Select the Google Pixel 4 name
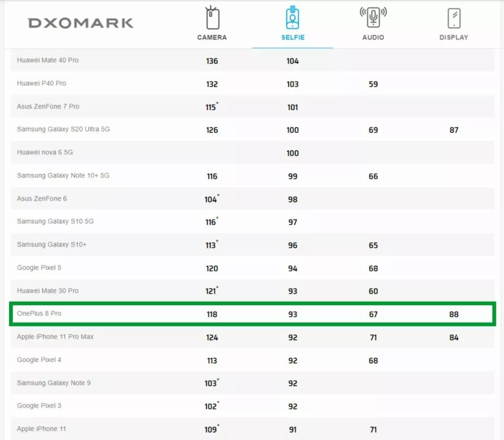Screen dimensions: 504x440 (x=39, y=360)
